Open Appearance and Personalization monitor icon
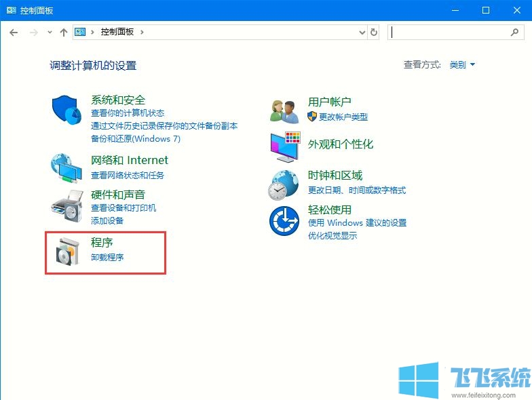This screenshot has height=400, width=532. point(285,146)
